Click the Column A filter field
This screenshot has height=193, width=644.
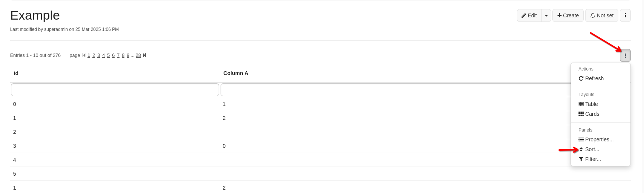396,90
